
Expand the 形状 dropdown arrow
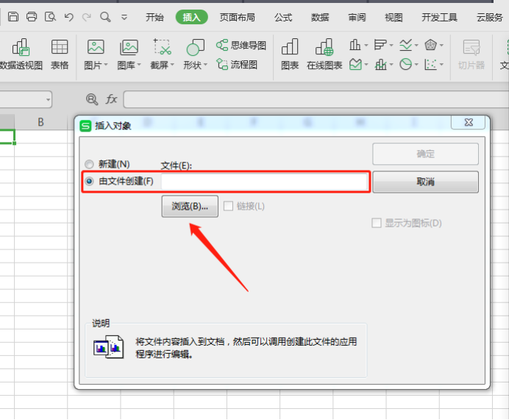click(205, 65)
